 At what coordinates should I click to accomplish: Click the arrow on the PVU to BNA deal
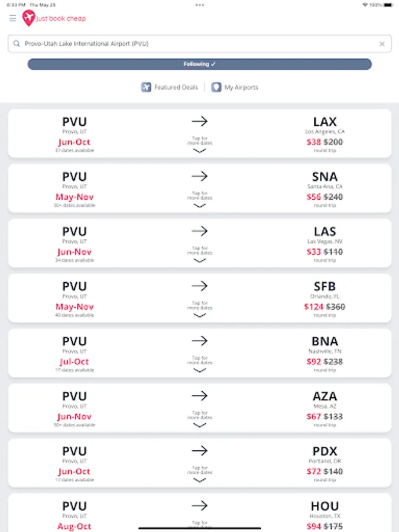click(200, 341)
